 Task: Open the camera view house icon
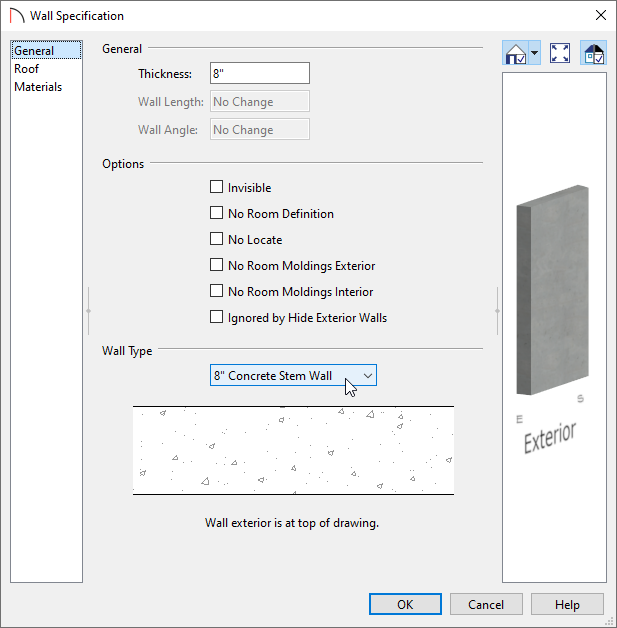pos(515,53)
